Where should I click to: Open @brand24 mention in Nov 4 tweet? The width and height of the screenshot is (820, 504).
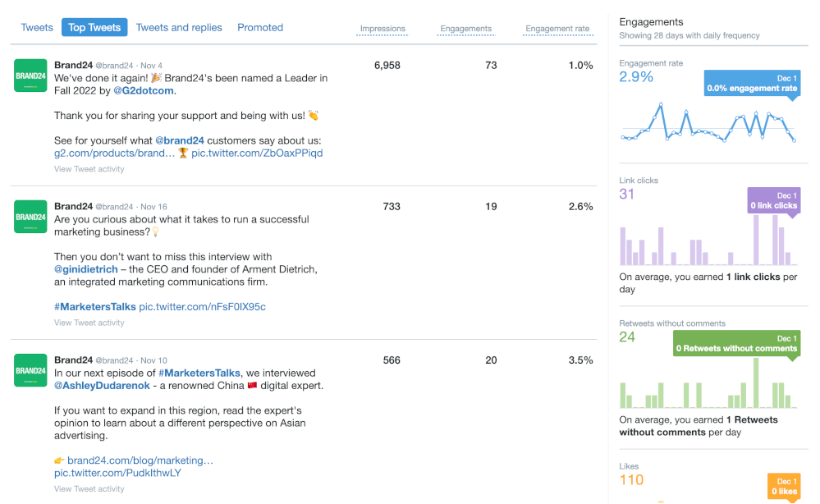point(180,140)
